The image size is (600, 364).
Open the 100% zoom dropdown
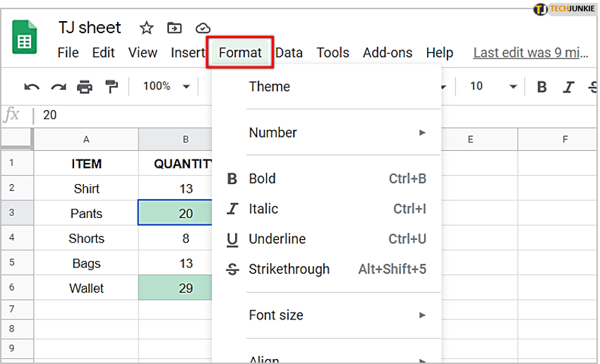[167, 86]
